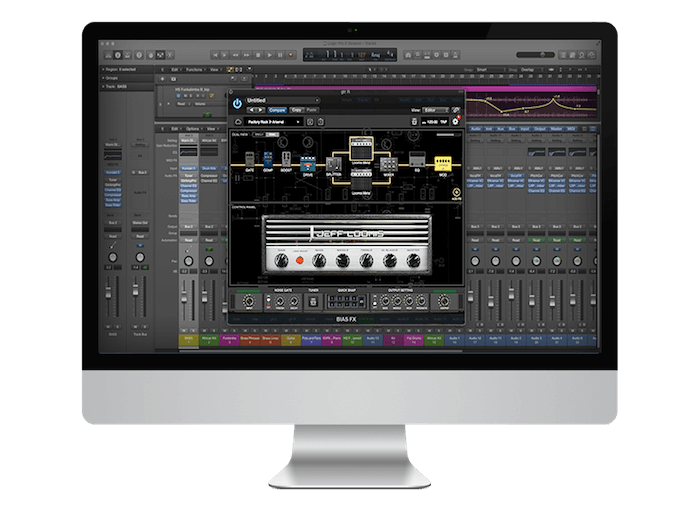Select the lower Loomis Metal amp in the signal chain
Screen dimensions: 698x524
pos(361,180)
